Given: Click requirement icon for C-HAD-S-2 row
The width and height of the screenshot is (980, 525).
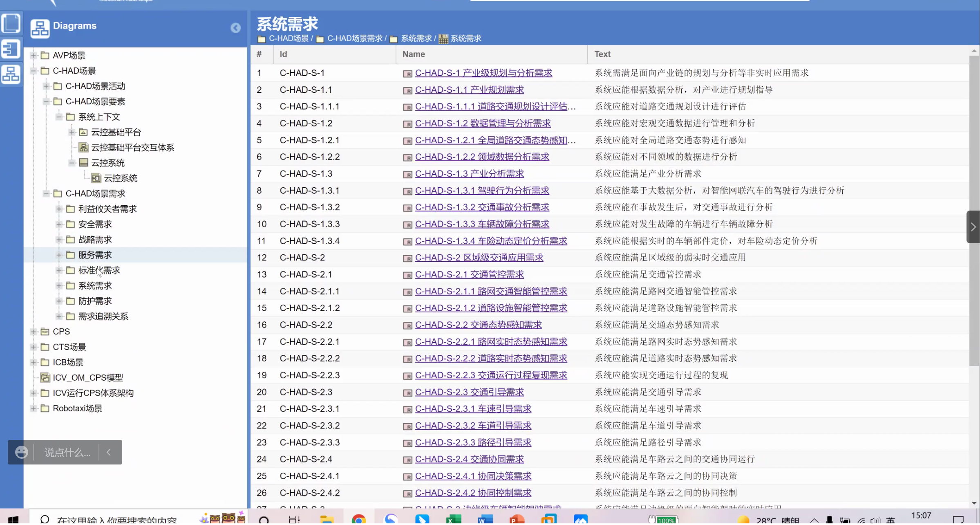Looking at the screenshot, I should 407,258.
